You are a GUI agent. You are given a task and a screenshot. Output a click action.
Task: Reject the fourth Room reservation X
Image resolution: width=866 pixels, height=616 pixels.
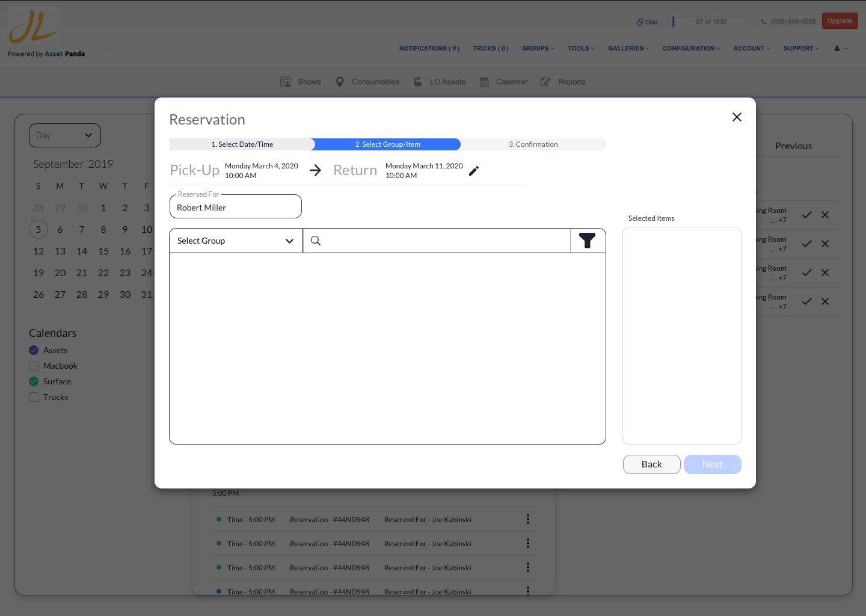click(x=825, y=301)
